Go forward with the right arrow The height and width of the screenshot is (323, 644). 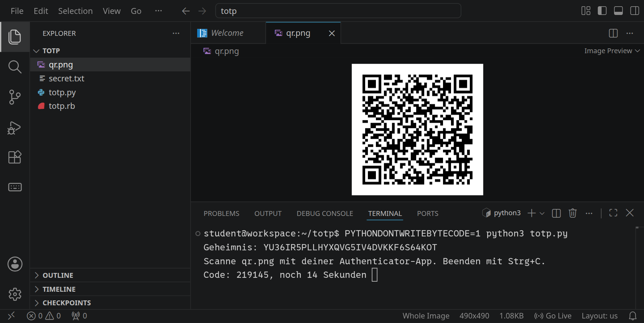pyautogui.click(x=202, y=11)
